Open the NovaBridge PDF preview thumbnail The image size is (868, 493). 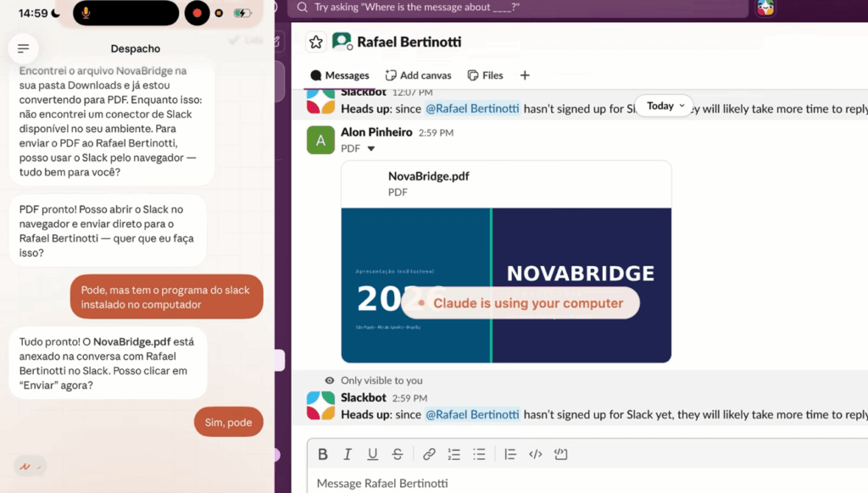[506, 285]
